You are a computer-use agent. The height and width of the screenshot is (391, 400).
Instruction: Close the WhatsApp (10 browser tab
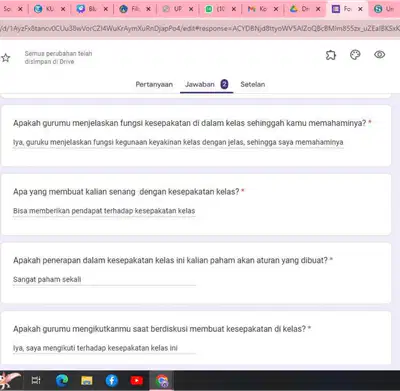[x=234, y=9]
